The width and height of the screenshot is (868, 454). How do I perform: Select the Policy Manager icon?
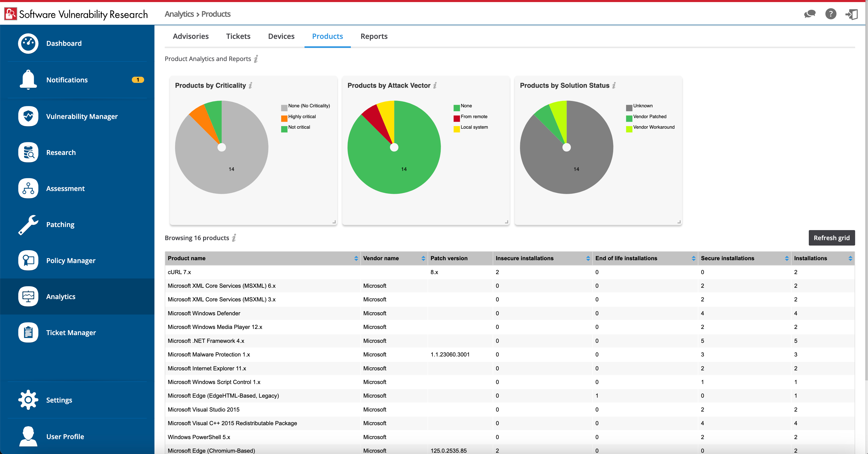28,260
